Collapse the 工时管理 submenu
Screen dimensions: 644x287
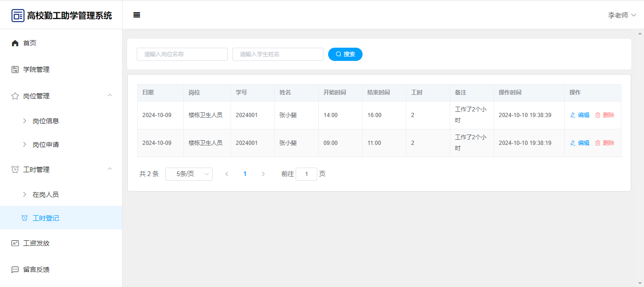(109, 169)
